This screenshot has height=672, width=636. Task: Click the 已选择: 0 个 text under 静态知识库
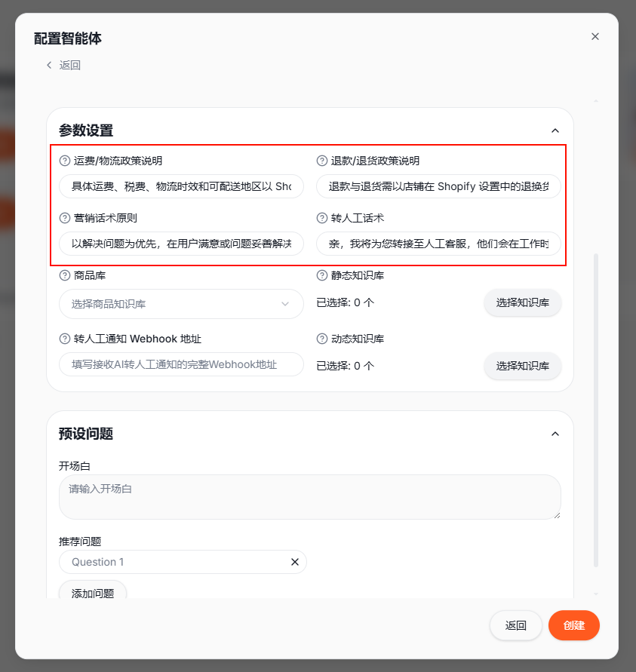346,302
